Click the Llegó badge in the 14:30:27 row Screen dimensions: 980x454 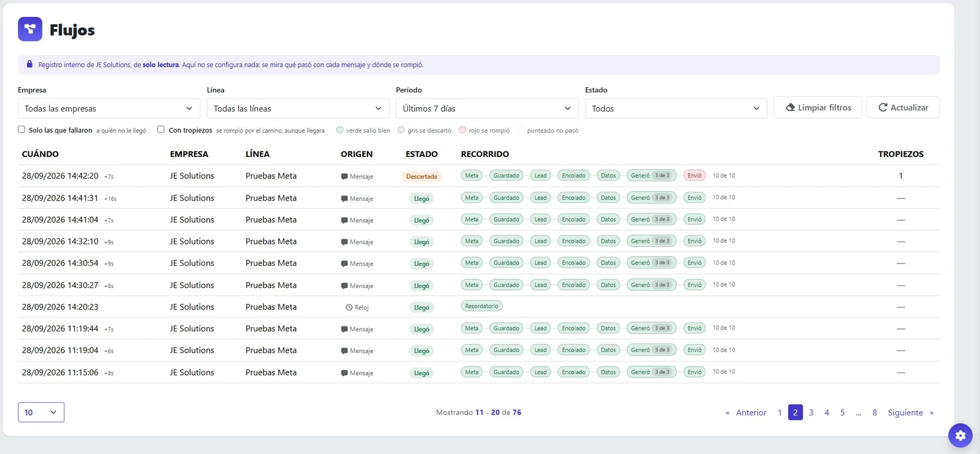point(421,286)
